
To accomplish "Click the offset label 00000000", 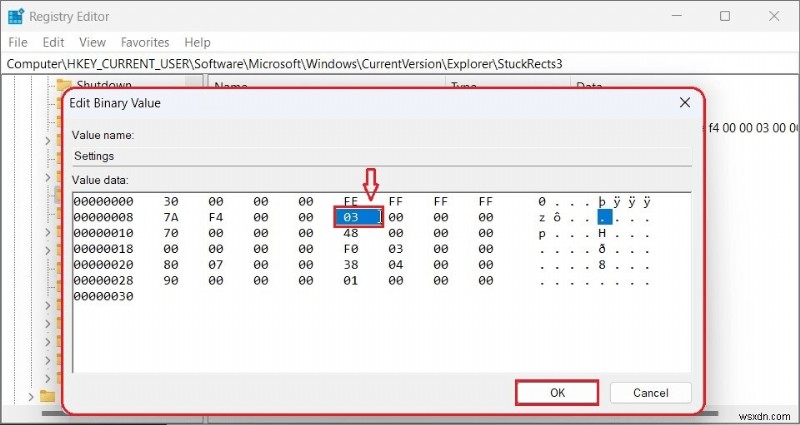I will [104, 202].
